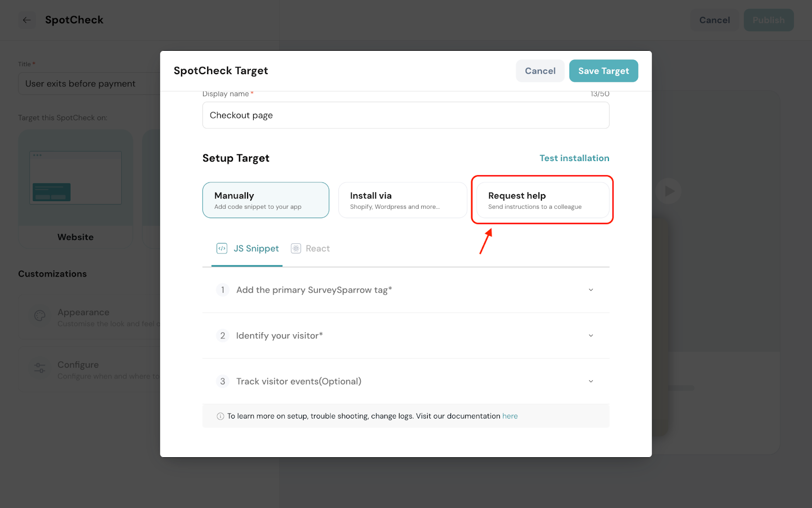812x508 pixels.
Task: Expand the Identify your visitor step
Action: coord(591,336)
